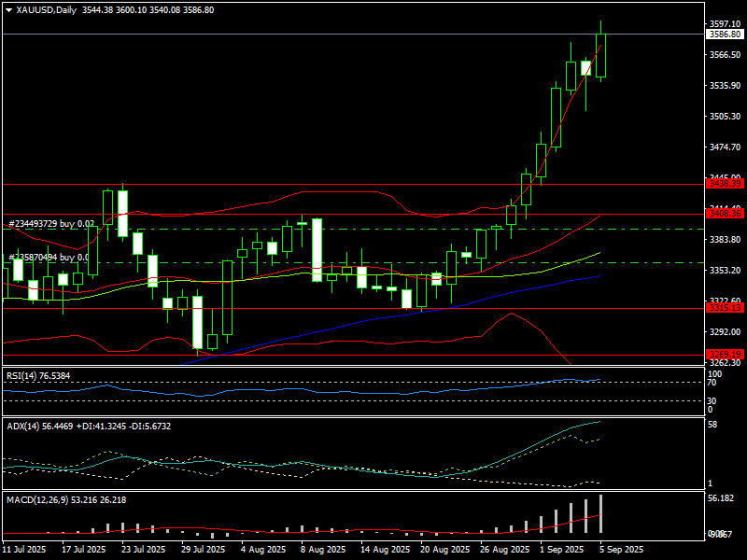Image resolution: width=747 pixels, height=560 pixels.
Task: Click the latest candle on 5 Sep 2025
Action: click(x=601, y=56)
